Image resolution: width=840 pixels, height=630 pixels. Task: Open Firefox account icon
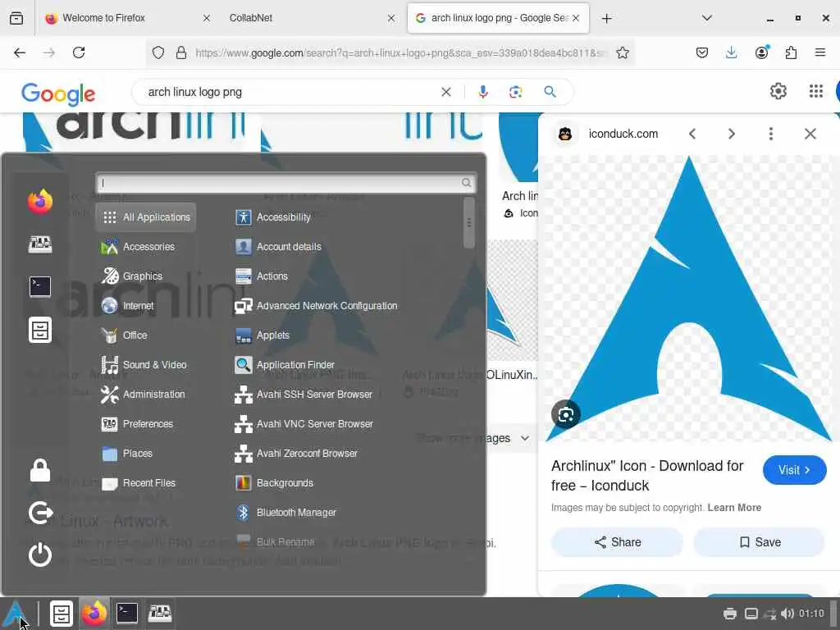[x=761, y=52]
